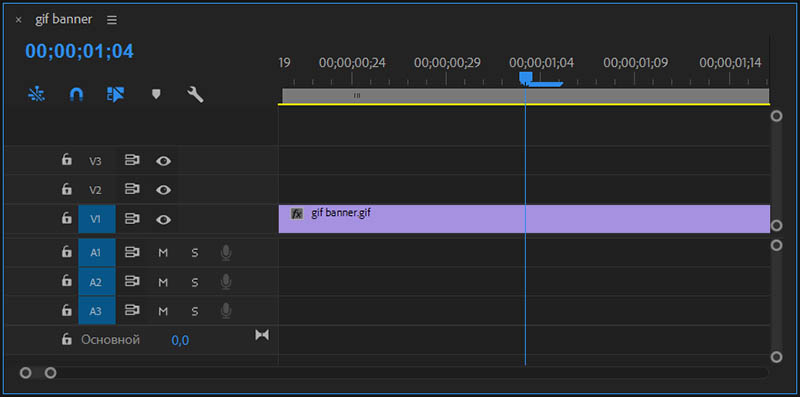Click bottom handle of audio vertical scrollbar

777,357
